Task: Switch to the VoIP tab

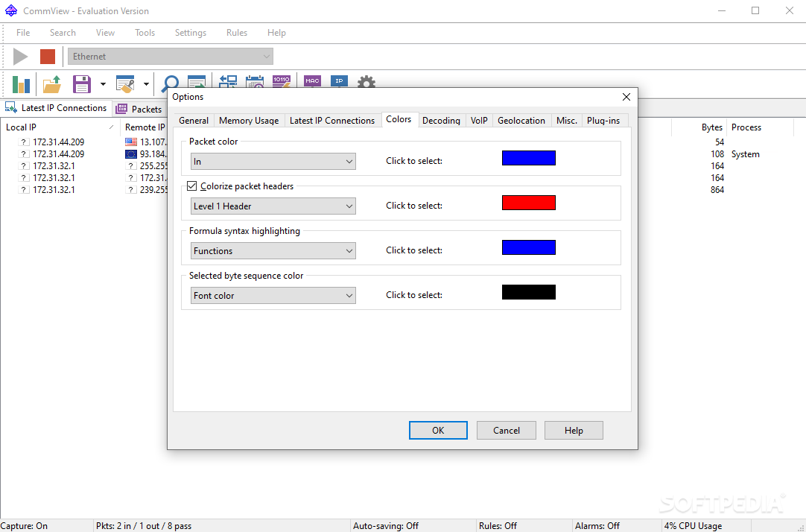Action: pos(479,120)
